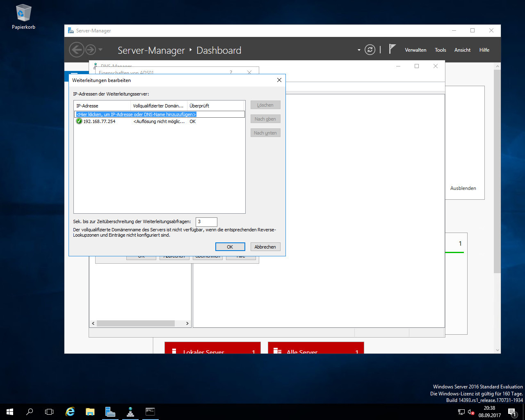Expand navigation history dropdown arrow

tap(100, 50)
